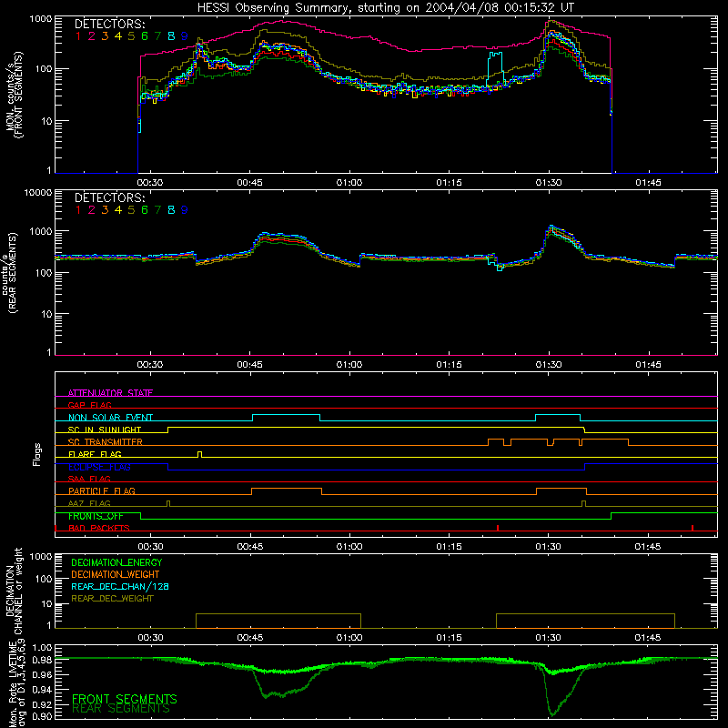Select the '1.00' tick on the livetime axis
This screenshot has width=728, height=728.
42,648
